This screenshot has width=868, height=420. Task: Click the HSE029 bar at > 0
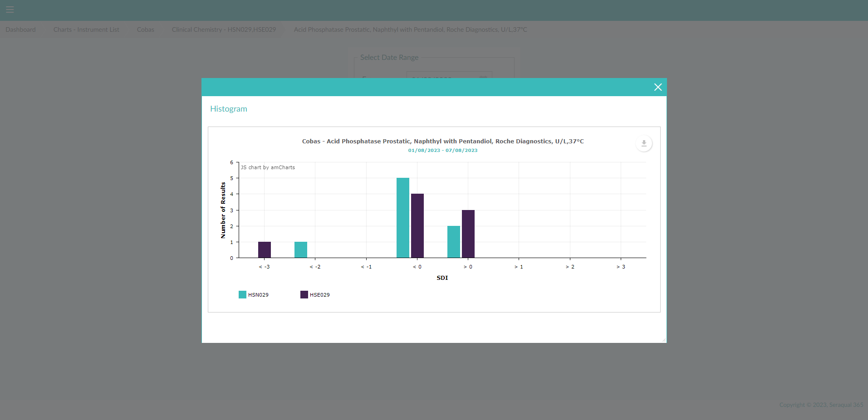(468, 234)
